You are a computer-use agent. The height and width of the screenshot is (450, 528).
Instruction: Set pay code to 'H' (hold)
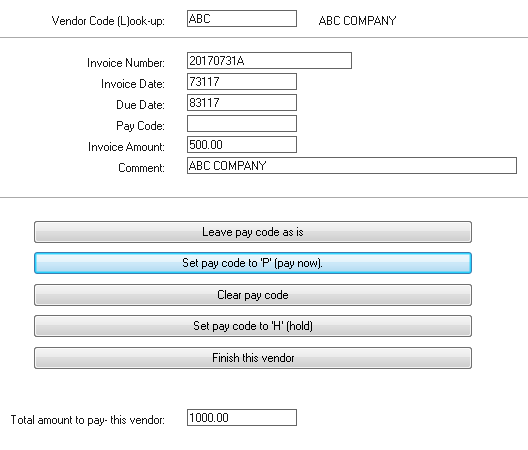pos(253,326)
